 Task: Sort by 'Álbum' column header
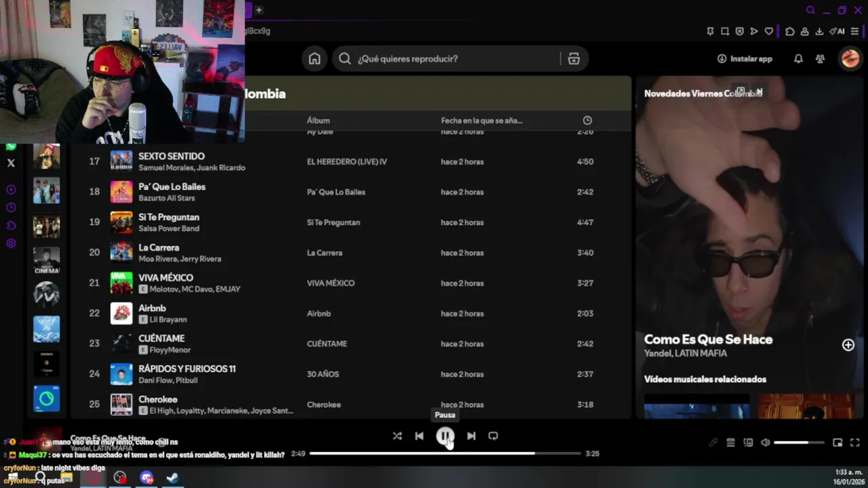point(318,121)
